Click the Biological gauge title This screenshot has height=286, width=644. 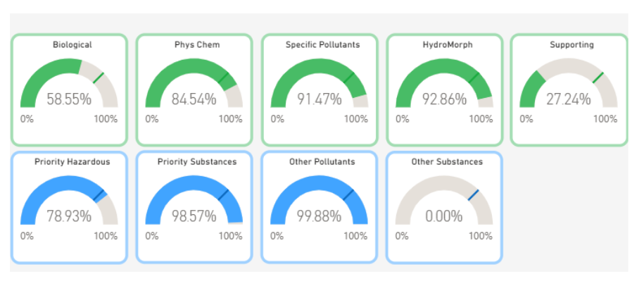[72, 45]
